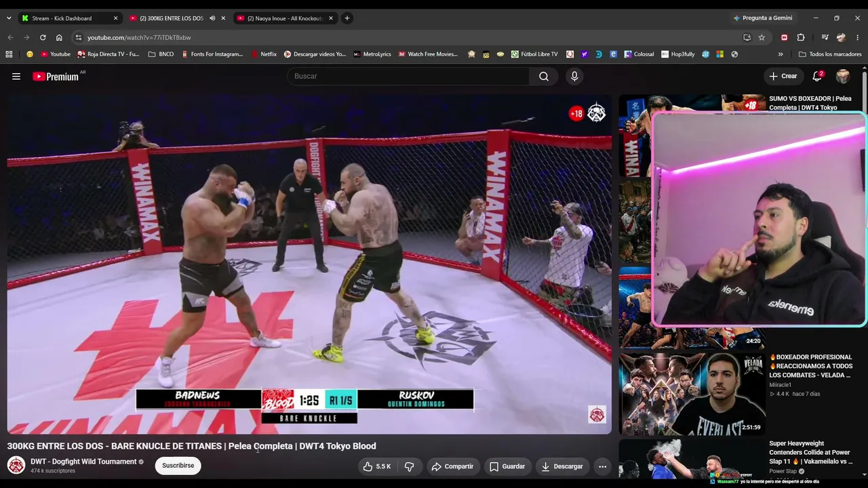This screenshot has height=488, width=868.
Task: Go to Chrome home page button
Action: pyautogui.click(x=59, y=37)
